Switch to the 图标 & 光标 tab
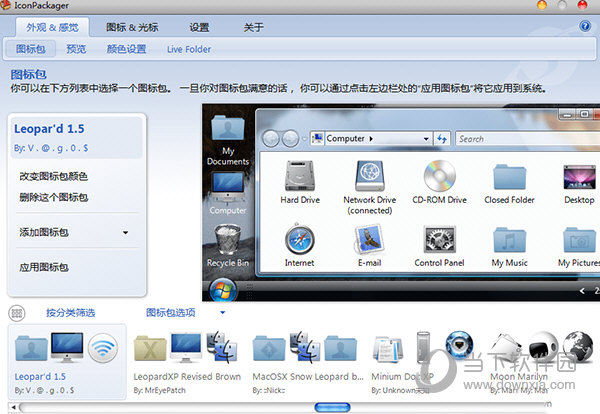This screenshot has height=414, width=600. pos(132,28)
